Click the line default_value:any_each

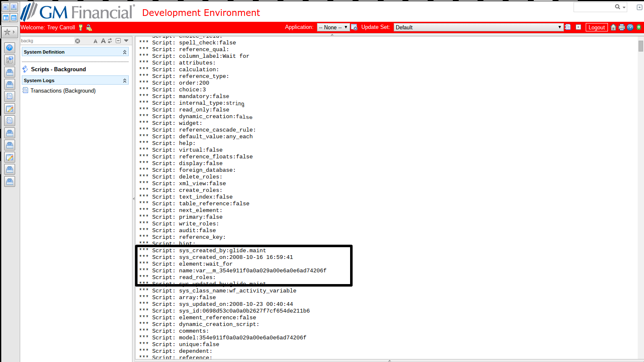196,137
